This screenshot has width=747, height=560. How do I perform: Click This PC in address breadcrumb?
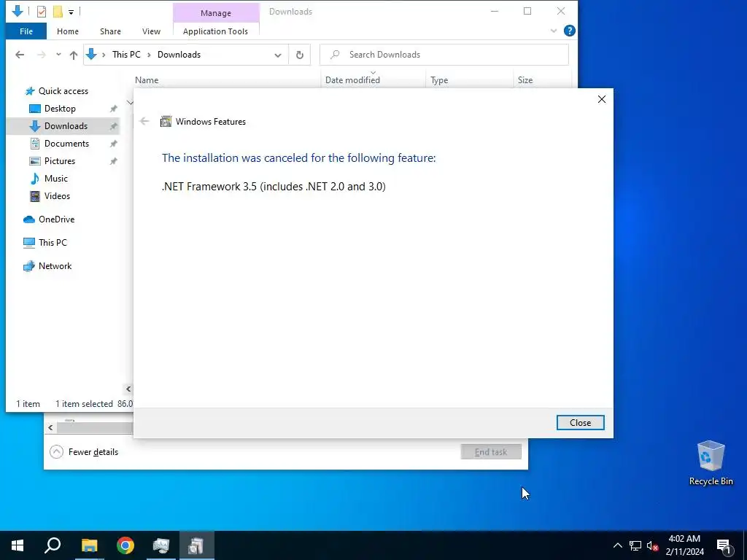[x=126, y=55]
